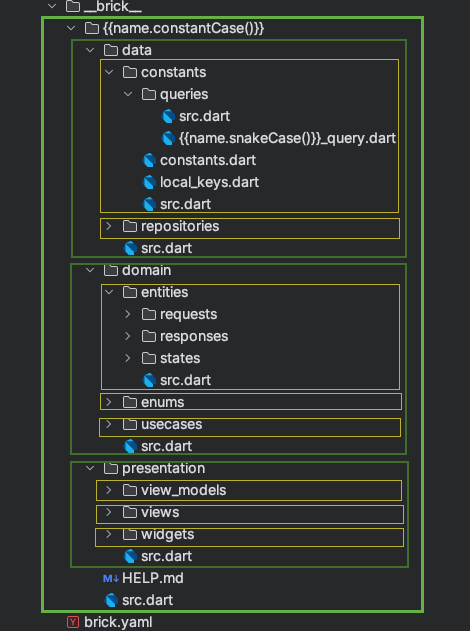Click the Dart icon next to local_keys.dart
470x631 pixels.
[149, 182]
